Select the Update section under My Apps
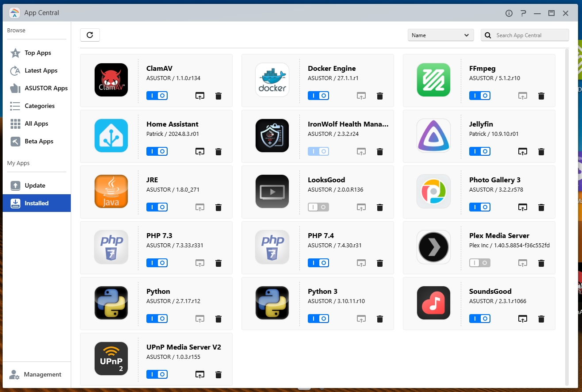 (x=35, y=185)
